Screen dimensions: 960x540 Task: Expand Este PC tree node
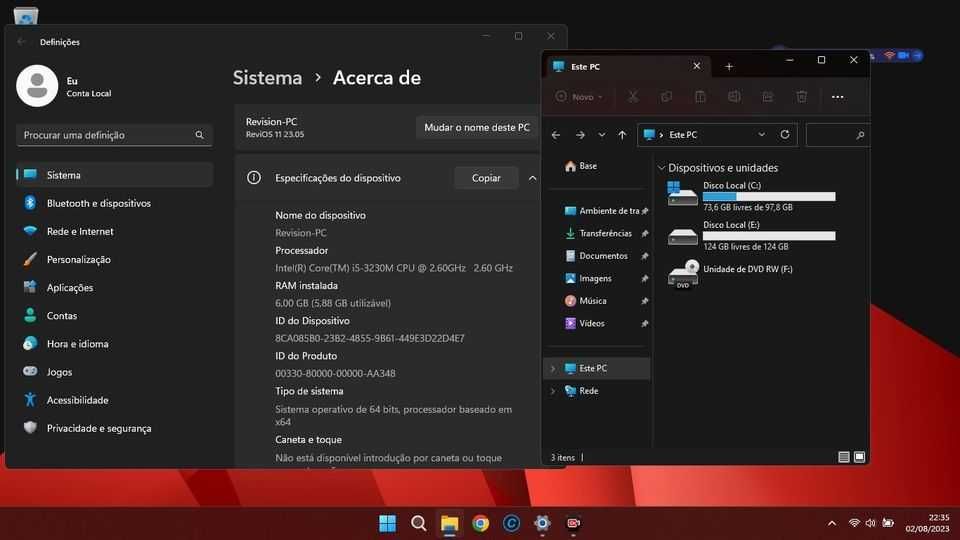pyautogui.click(x=553, y=369)
